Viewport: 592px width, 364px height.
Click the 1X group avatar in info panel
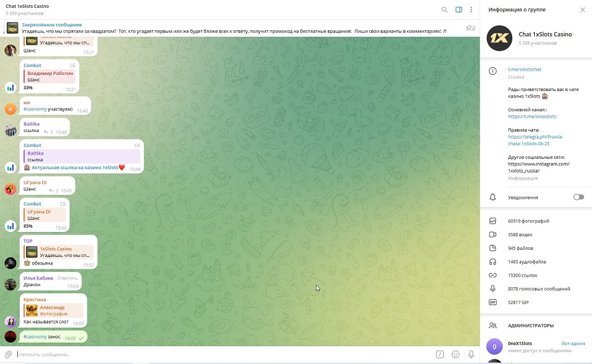499,38
